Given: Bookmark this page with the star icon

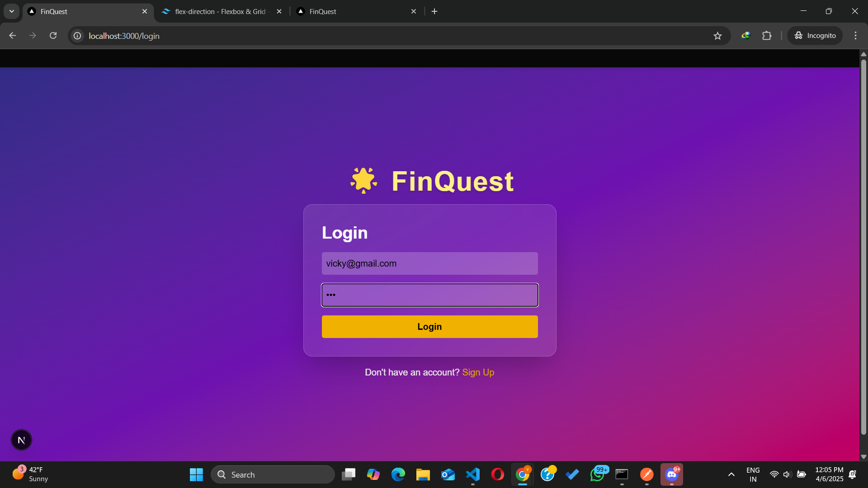Looking at the screenshot, I should pos(717,36).
